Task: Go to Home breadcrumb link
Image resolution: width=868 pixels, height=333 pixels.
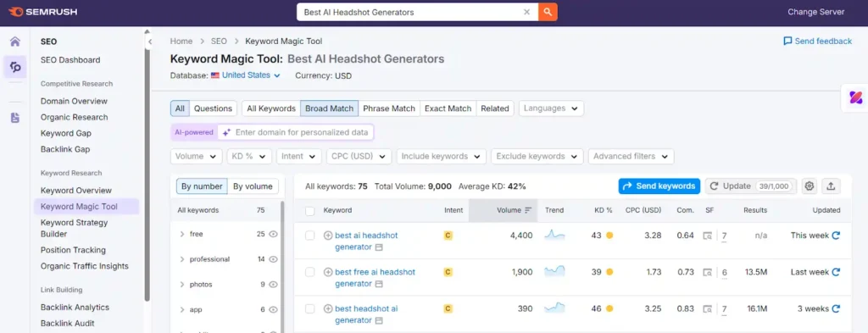Action: tap(181, 41)
